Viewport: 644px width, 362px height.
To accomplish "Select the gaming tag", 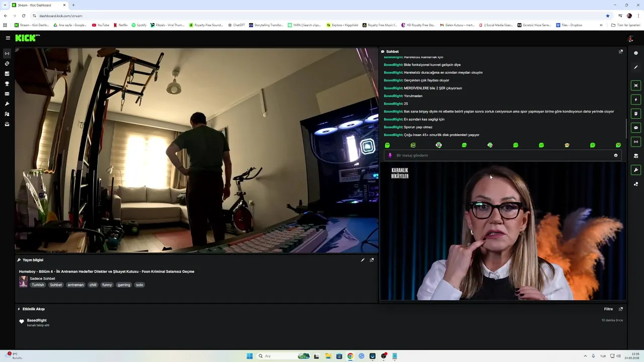I will [124, 285].
